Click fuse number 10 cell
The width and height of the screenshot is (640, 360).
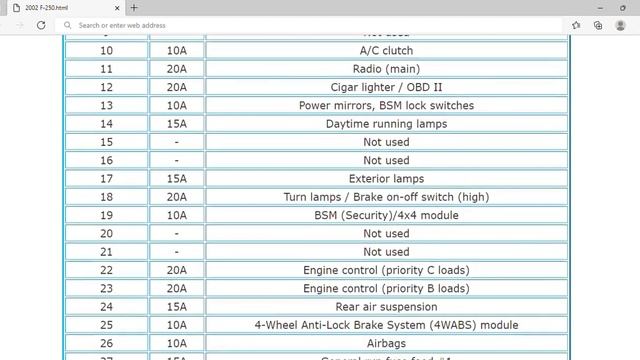(x=107, y=51)
